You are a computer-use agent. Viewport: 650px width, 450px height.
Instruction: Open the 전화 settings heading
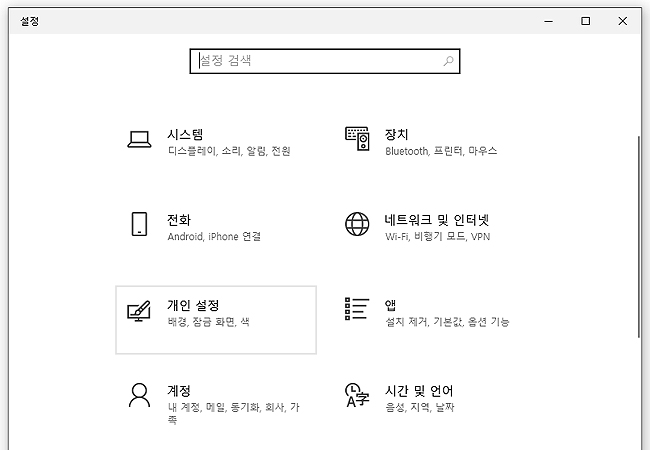[x=179, y=220]
